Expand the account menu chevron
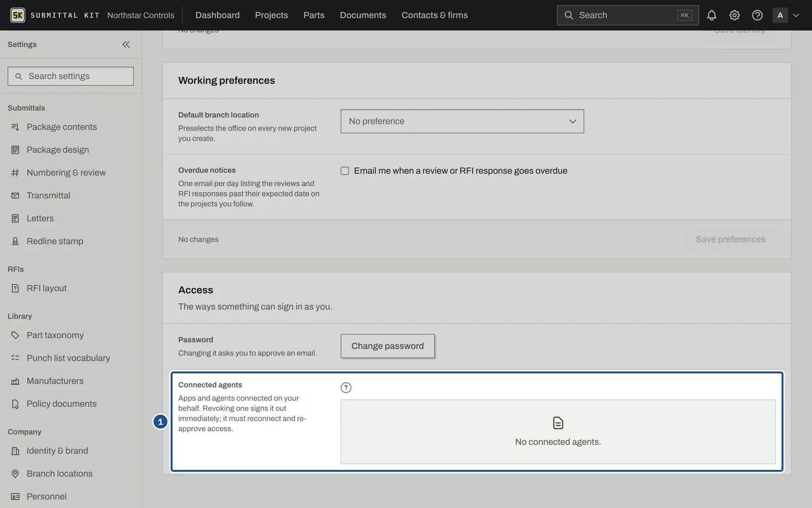812x508 pixels. [796, 15]
